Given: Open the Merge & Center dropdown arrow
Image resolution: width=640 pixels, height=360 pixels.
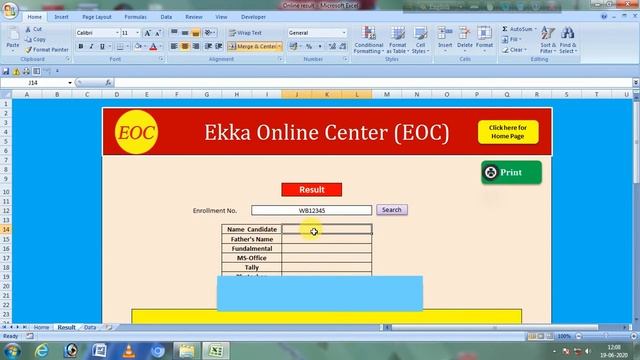Looking at the screenshot, I should 280,47.
